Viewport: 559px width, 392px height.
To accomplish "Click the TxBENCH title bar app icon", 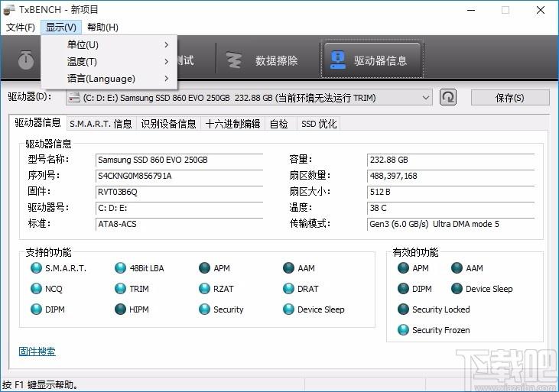I will tap(9, 10).
